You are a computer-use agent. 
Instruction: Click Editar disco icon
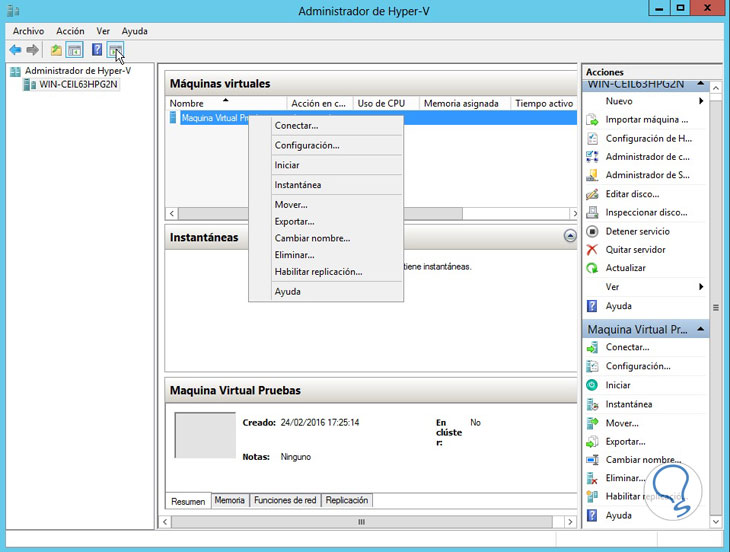click(592, 194)
